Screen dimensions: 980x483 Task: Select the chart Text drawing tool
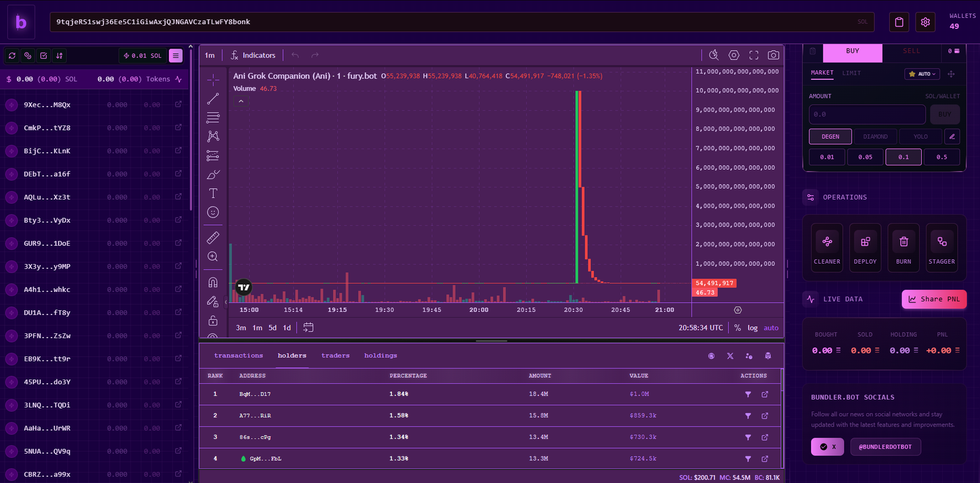click(x=213, y=194)
